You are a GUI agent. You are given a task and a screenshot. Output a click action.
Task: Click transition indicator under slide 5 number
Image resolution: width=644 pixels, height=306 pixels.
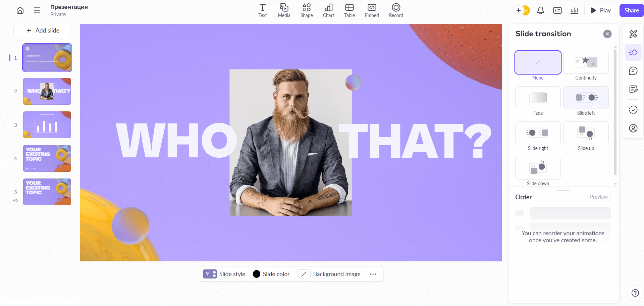pyautogui.click(x=15, y=200)
